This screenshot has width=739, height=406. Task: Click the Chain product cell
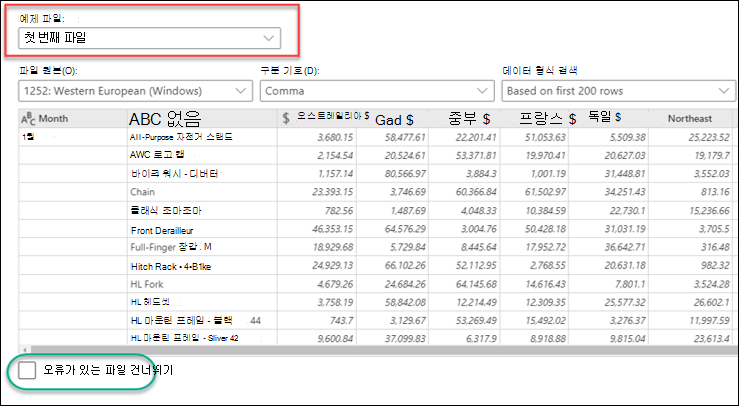[202, 192]
